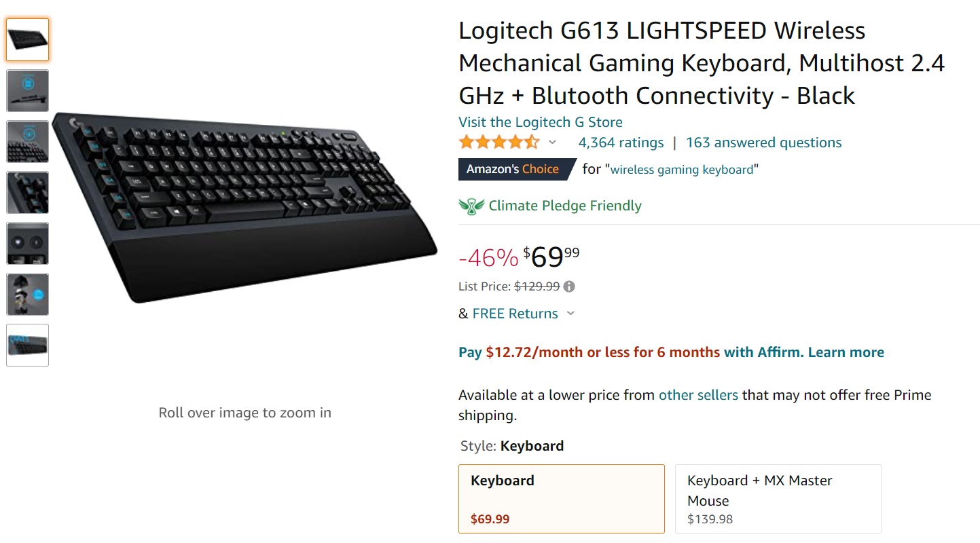Open the 163 answered questions link
The height and width of the screenshot is (543, 980).
pyautogui.click(x=763, y=143)
